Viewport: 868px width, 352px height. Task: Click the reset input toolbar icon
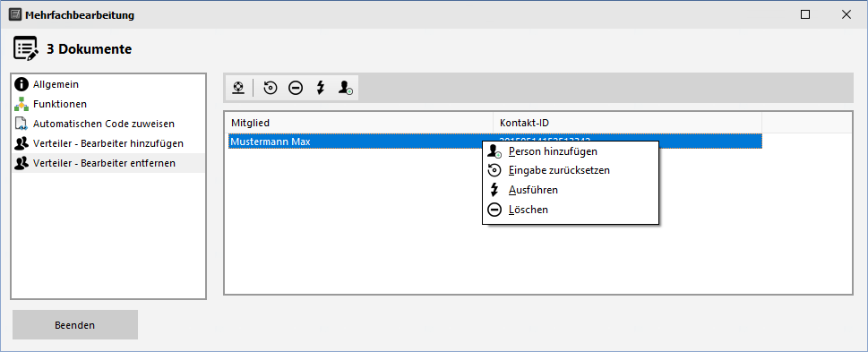click(271, 88)
